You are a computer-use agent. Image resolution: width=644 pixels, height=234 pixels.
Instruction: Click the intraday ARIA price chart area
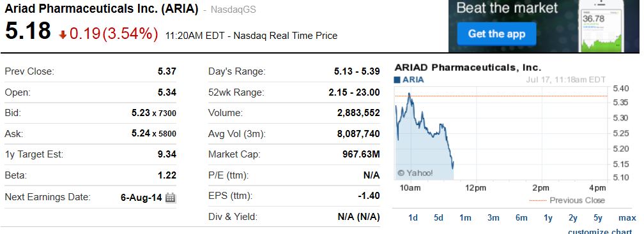point(500,133)
